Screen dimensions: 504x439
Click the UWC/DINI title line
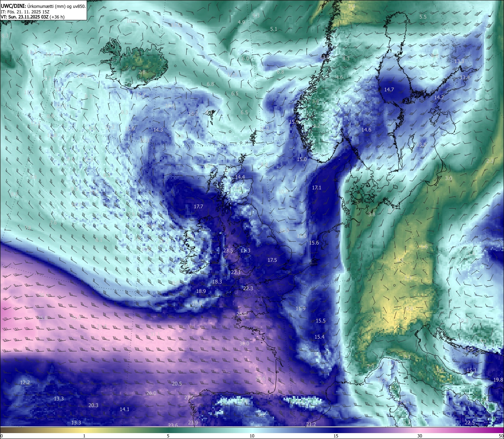(43, 6)
